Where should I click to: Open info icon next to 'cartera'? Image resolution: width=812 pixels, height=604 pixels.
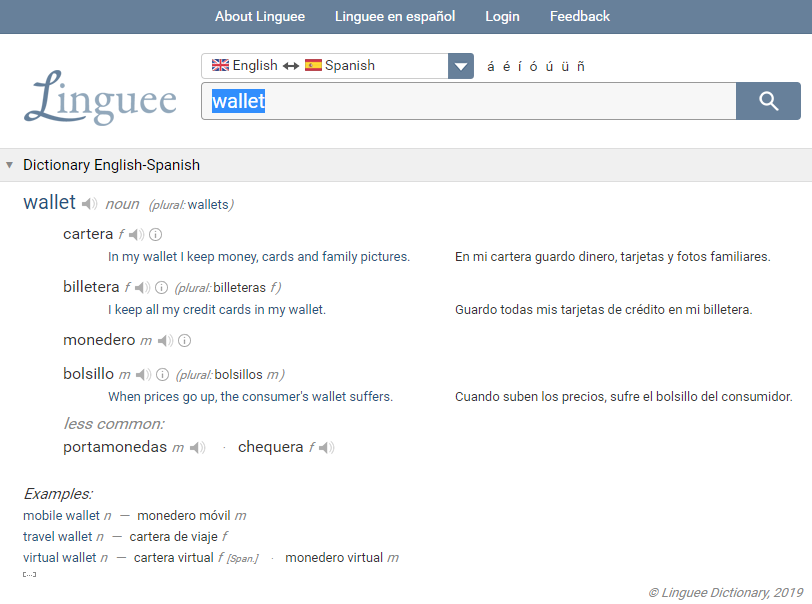tap(155, 235)
